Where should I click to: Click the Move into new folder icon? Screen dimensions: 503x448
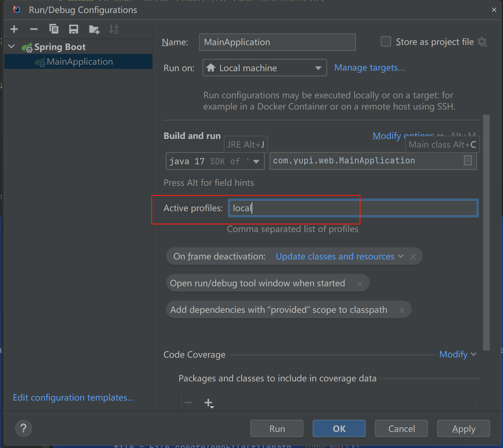(x=94, y=29)
